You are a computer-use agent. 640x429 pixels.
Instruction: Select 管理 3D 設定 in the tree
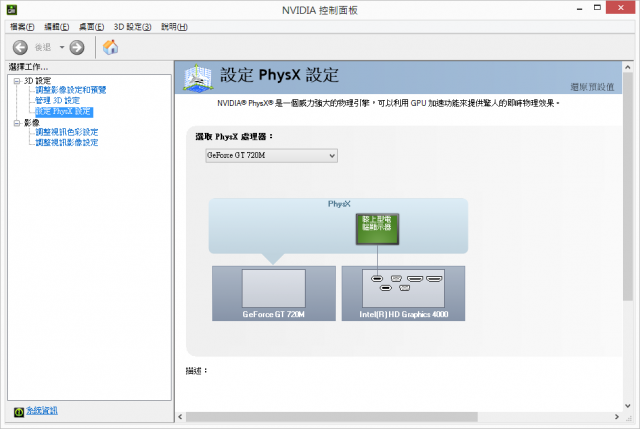pos(58,100)
